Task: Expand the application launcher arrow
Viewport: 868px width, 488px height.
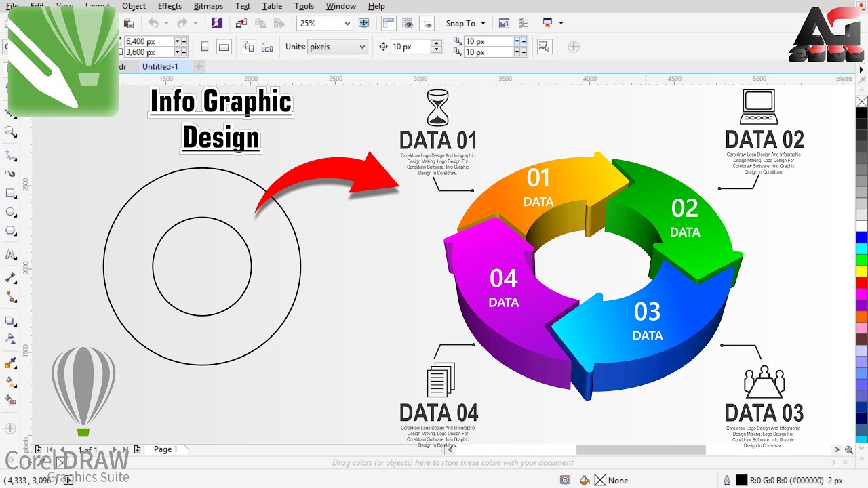Action: [x=561, y=23]
